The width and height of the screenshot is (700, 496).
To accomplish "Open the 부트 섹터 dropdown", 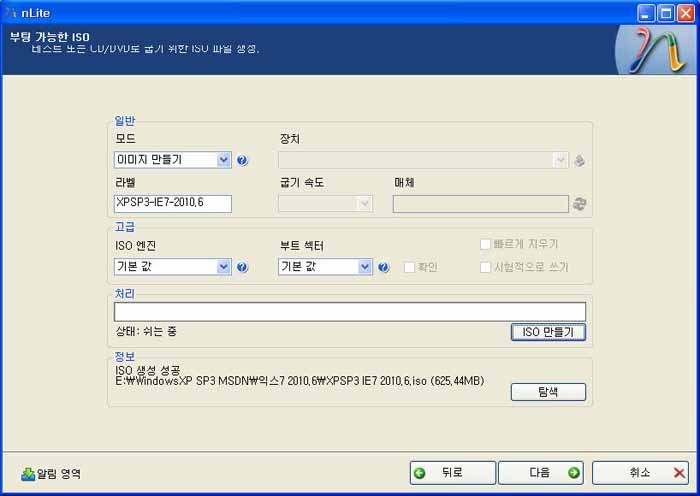I will coord(325,267).
